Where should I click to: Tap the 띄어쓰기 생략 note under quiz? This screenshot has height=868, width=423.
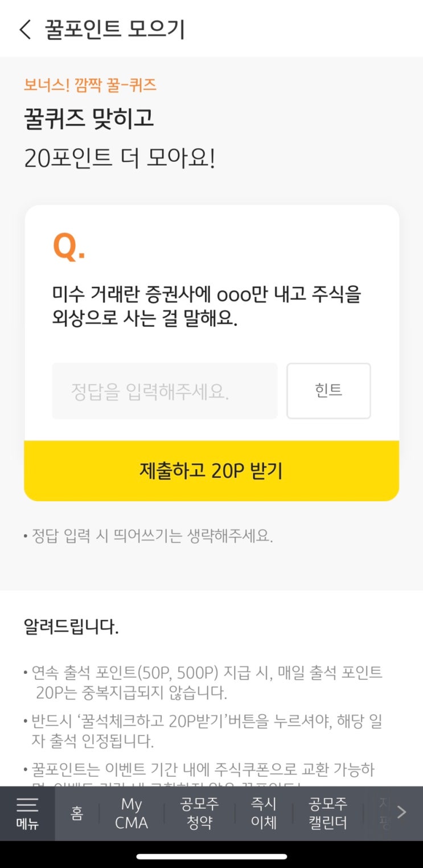(x=149, y=536)
